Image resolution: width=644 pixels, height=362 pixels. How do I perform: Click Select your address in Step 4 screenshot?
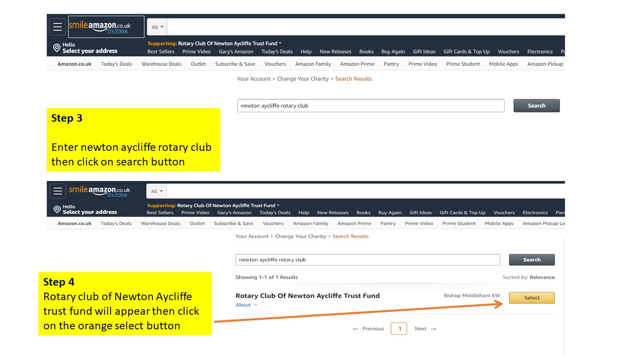click(90, 212)
